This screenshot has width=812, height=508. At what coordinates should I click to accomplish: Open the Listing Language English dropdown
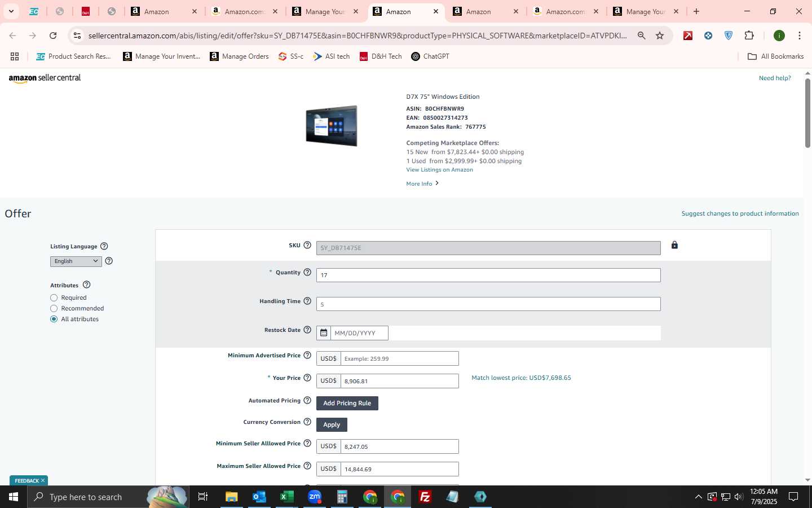(x=76, y=261)
